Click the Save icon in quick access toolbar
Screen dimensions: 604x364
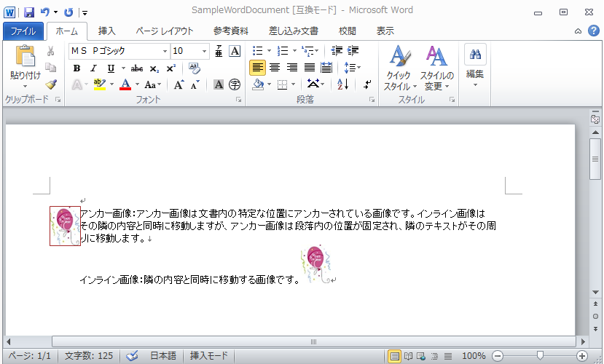pyautogui.click(x=29, y=12)
